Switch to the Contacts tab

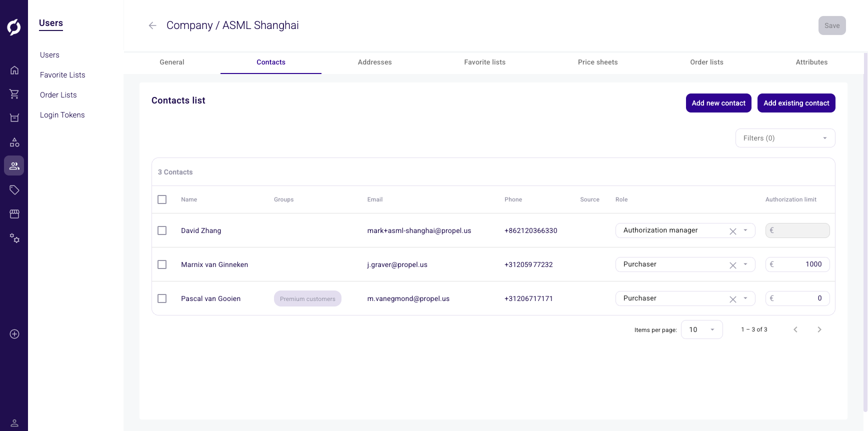tap(271, 62)
